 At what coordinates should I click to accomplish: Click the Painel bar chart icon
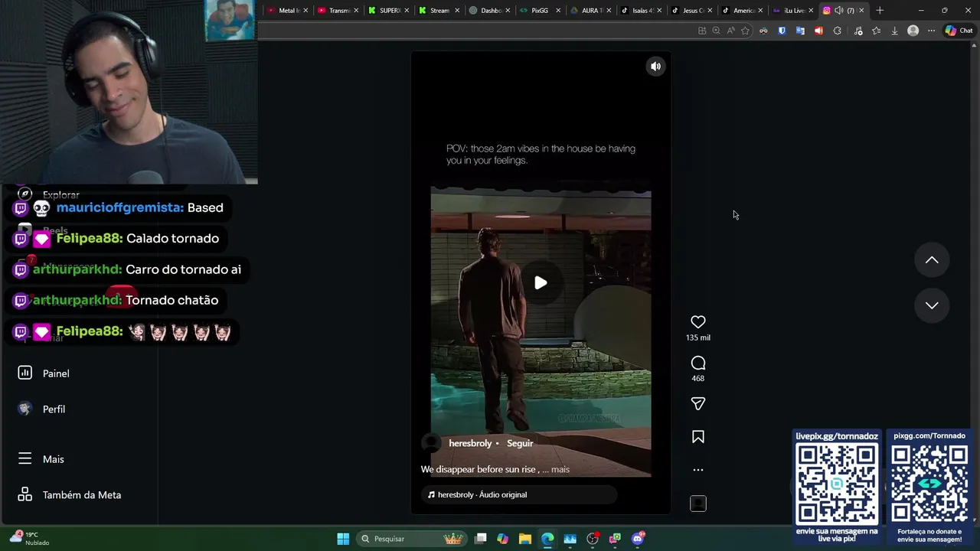24,373
